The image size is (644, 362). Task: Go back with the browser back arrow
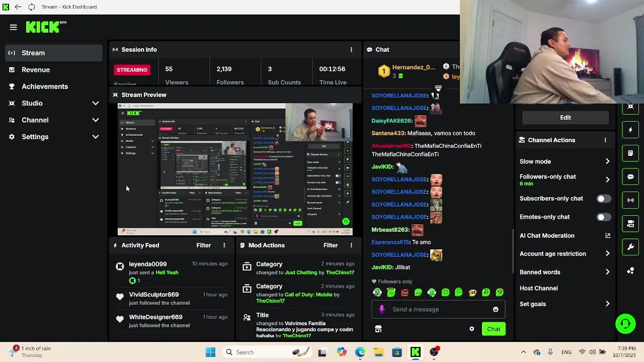[x=18, y=7]
